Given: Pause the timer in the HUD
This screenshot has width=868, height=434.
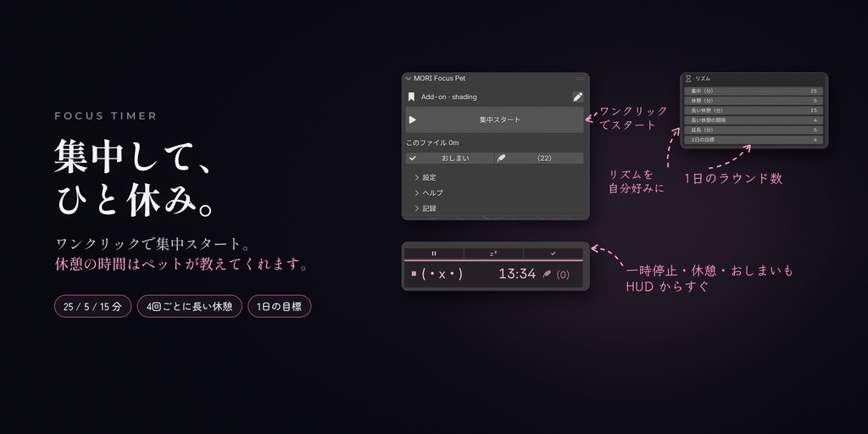Looking at the screenshot, I should (x=434, y=253).
